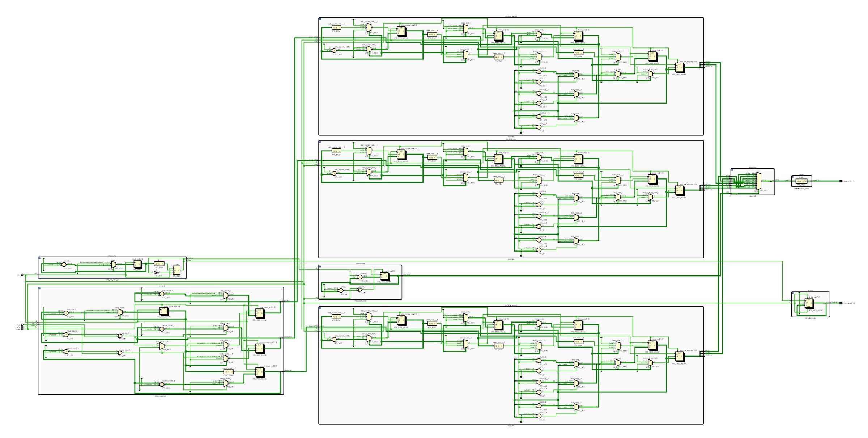Click the ring register inside Ringbell_code block
This screenshot has width=868, height=438.
[809, 303]
